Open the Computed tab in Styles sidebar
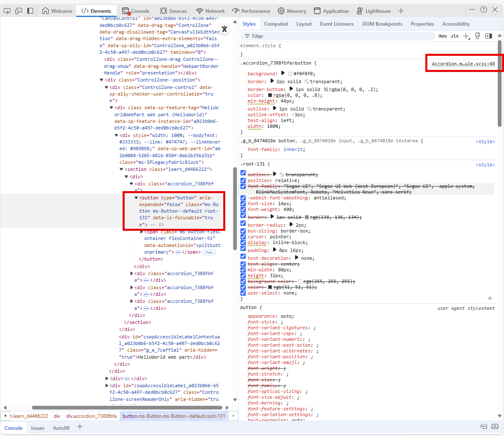The height and width of the screenshot is (436, 504). (276, 24)
